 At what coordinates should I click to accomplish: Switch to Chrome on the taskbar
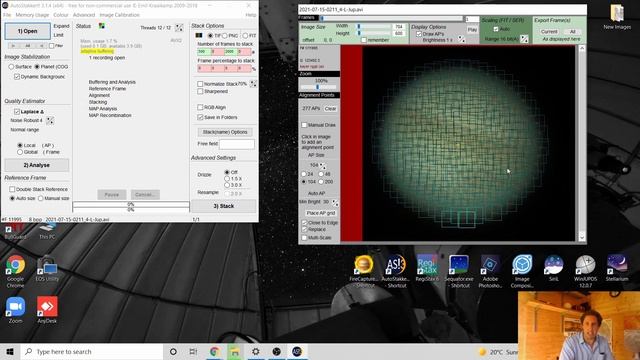(x=214, y=351)
